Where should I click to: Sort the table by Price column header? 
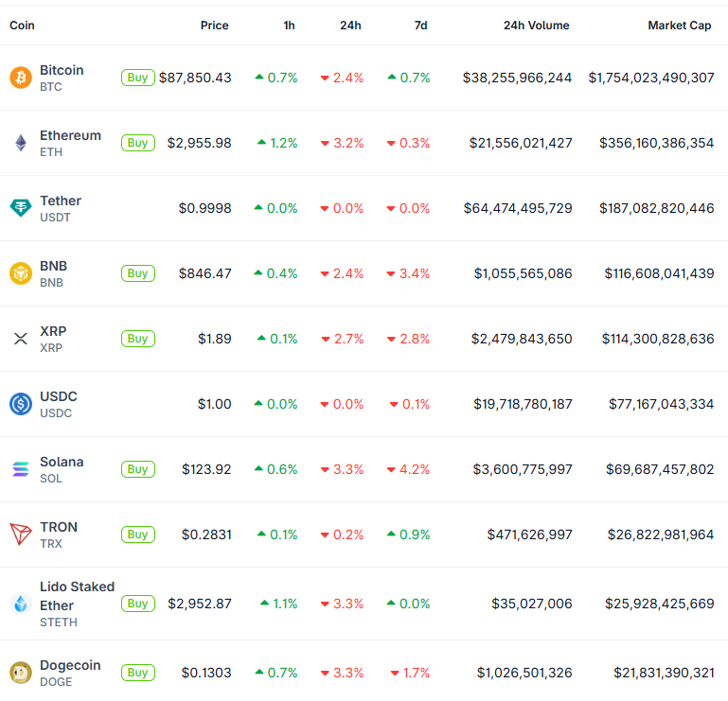214,26
